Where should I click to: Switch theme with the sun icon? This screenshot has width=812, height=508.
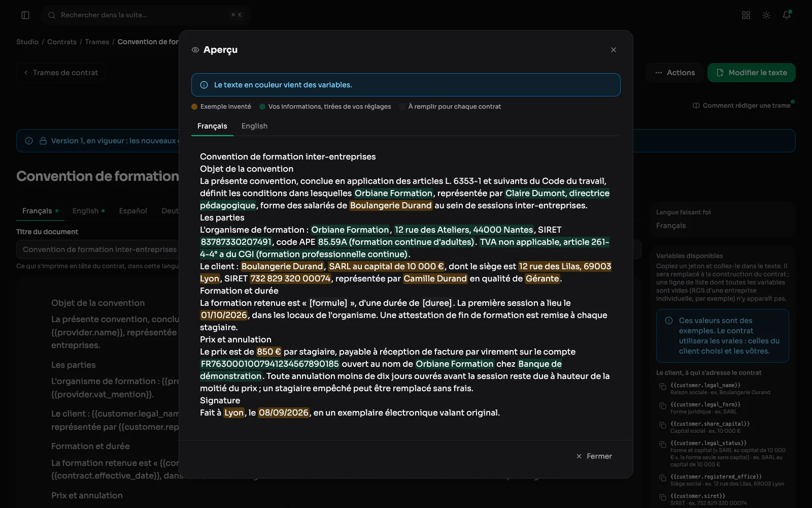point(766,15)
